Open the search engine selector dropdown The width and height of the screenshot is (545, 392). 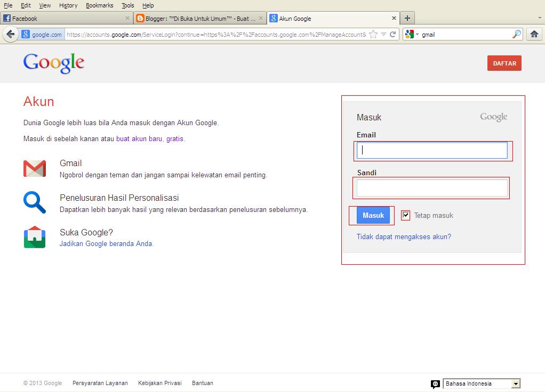(x=412, y=34)
